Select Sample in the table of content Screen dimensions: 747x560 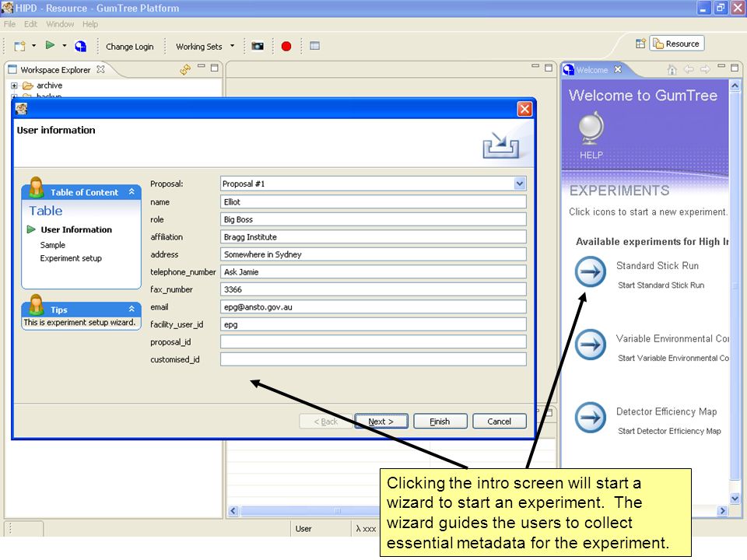click(52, 245)
